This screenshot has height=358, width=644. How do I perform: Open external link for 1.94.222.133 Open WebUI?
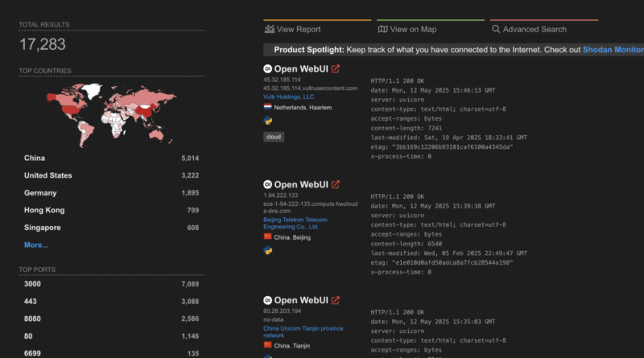pyautogui.click(x=336, y=185)
